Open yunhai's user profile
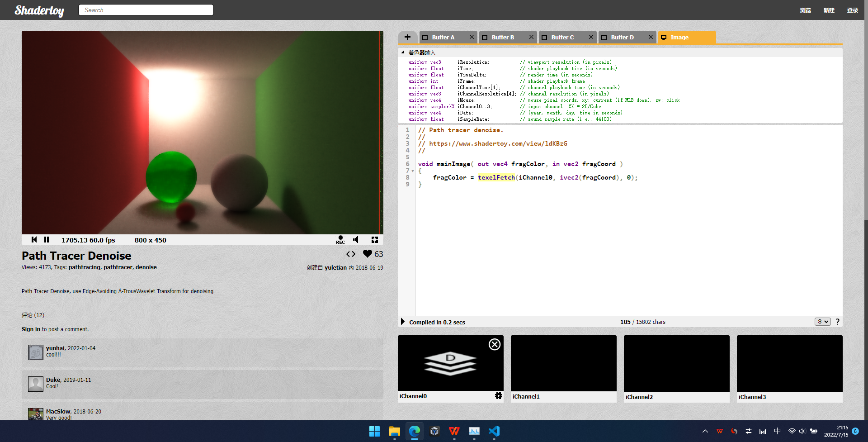The width and height of the screenshot is (868, 442). coord(55,348)
